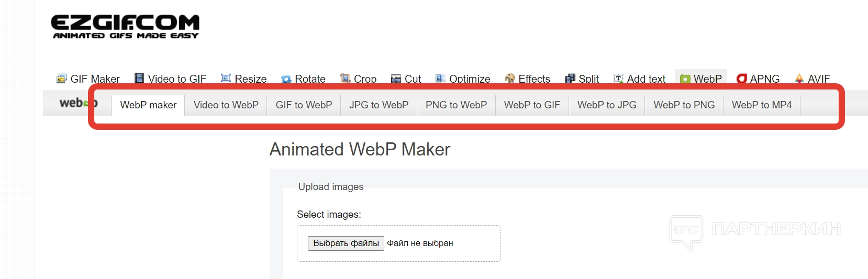Open the Optimize tool icon
The image size is (868, 279).
(x=440, y=79)
